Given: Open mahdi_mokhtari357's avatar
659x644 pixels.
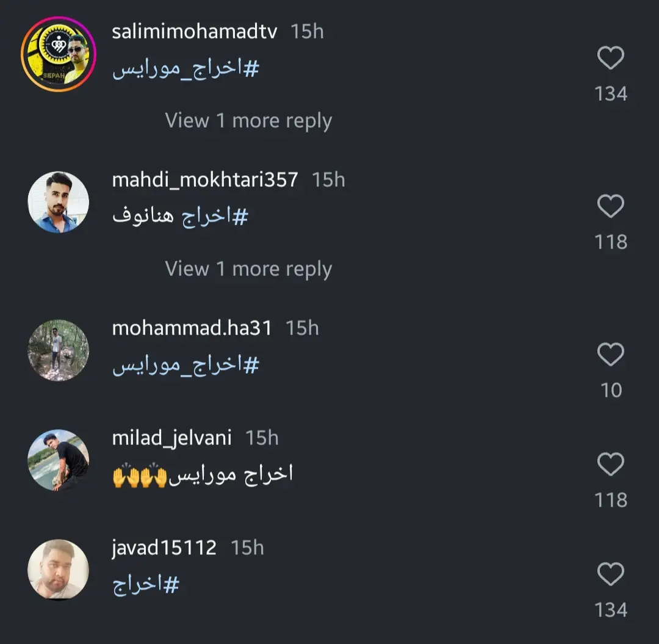Looking at the screenshot, I should click(59, 202).
